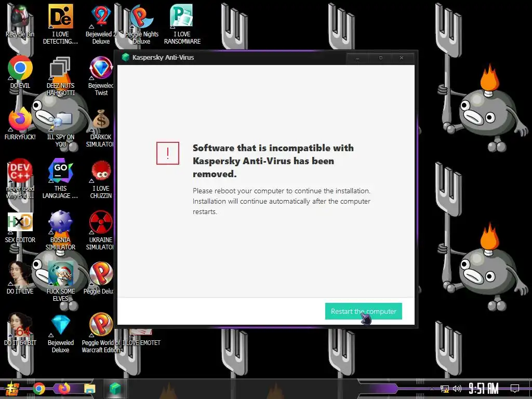Click the incompatible software removed heading
Image resolution: width=532 pixels, height=399 pixels.
273,161
